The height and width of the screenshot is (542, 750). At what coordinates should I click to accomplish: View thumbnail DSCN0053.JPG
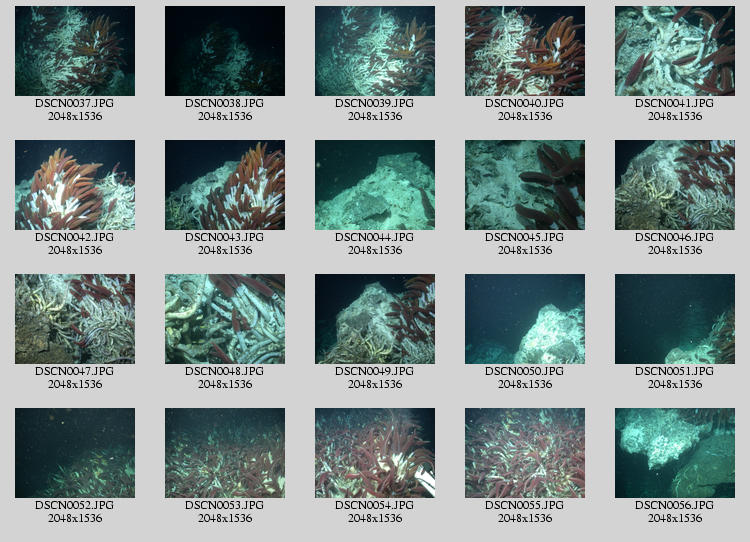(x=225, y=453)
